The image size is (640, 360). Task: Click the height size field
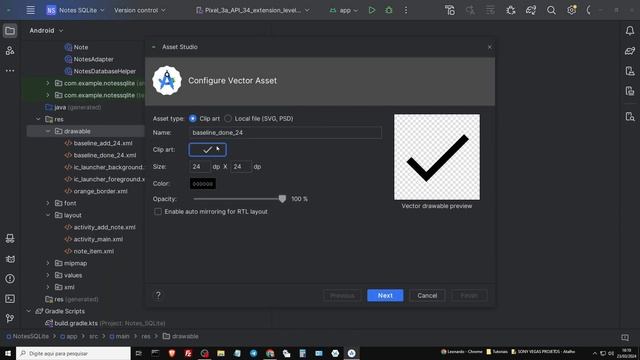point(240,167)
